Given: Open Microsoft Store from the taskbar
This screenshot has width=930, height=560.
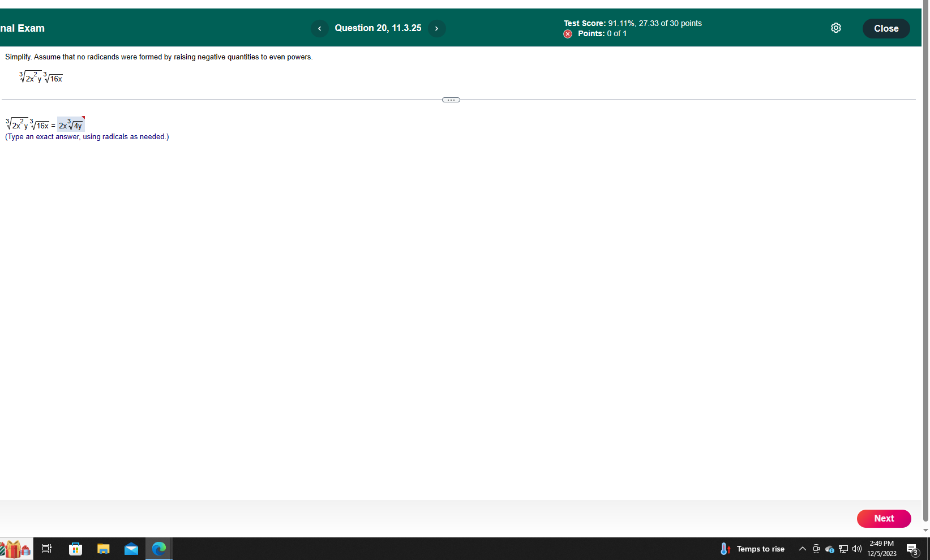Looking at the screenshot, I should pos(75,548).
